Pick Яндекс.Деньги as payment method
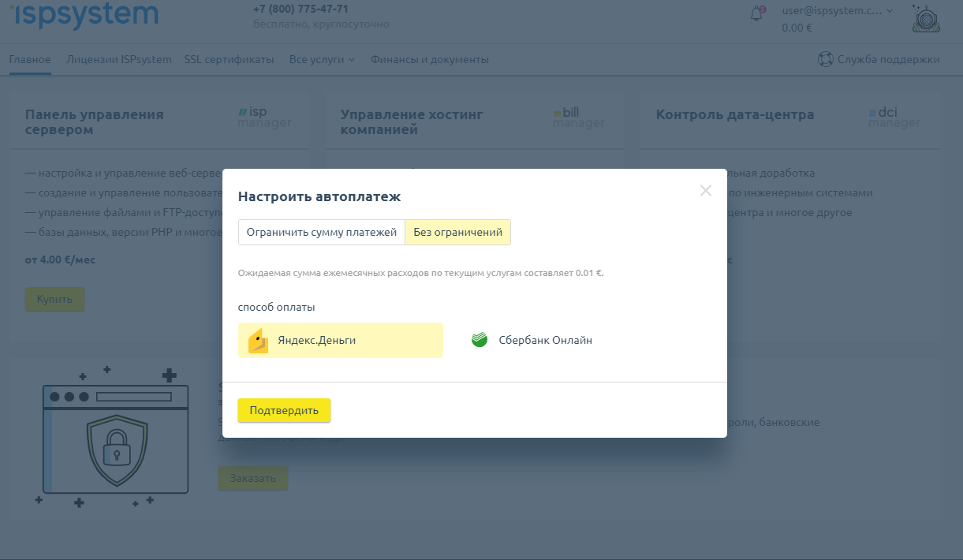This screenshot has height=560, width=963. (341, 341)
